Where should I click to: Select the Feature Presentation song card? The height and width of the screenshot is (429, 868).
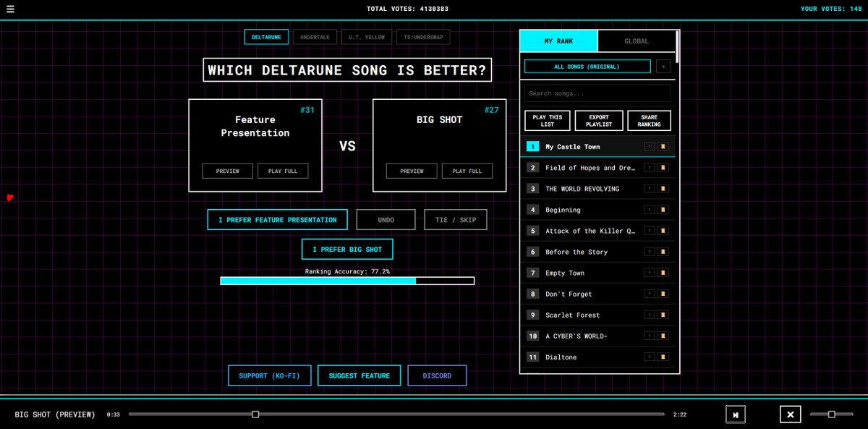pos(255,145)
